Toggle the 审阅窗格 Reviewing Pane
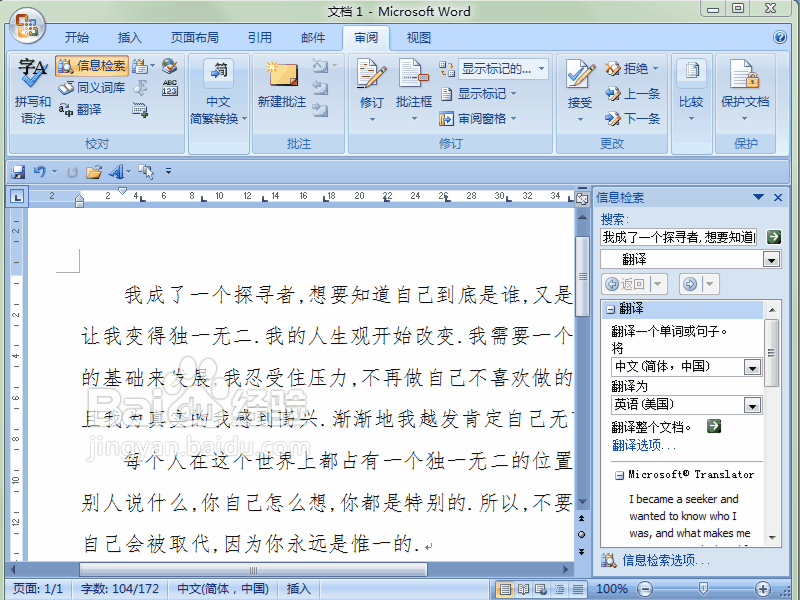This screenshot has height=600, width=800. pyautogui.click(x=479, y=119)
